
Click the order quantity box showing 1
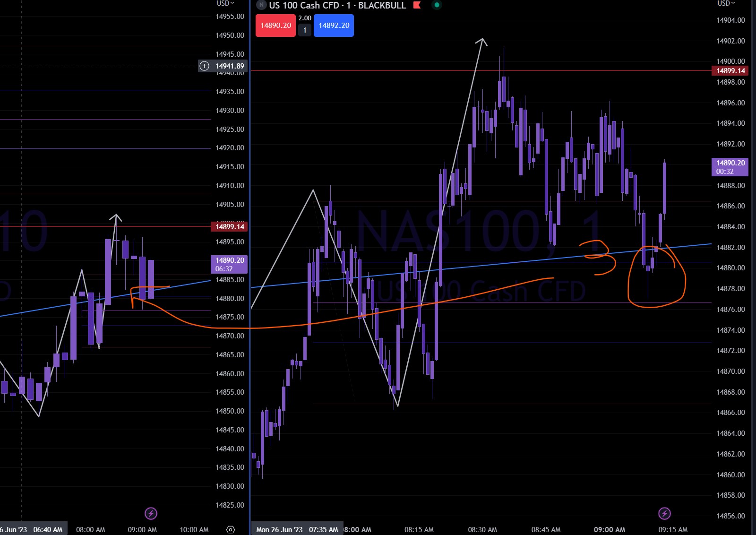point(305,30)
